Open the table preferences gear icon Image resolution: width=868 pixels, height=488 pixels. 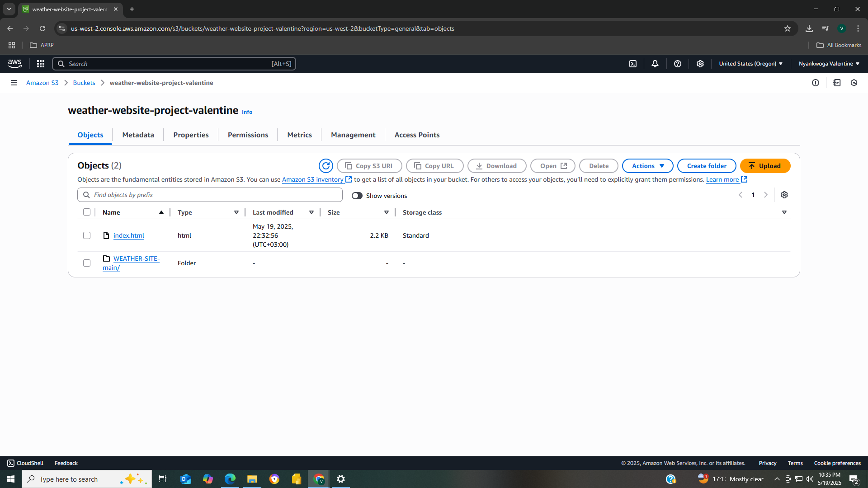784,195
